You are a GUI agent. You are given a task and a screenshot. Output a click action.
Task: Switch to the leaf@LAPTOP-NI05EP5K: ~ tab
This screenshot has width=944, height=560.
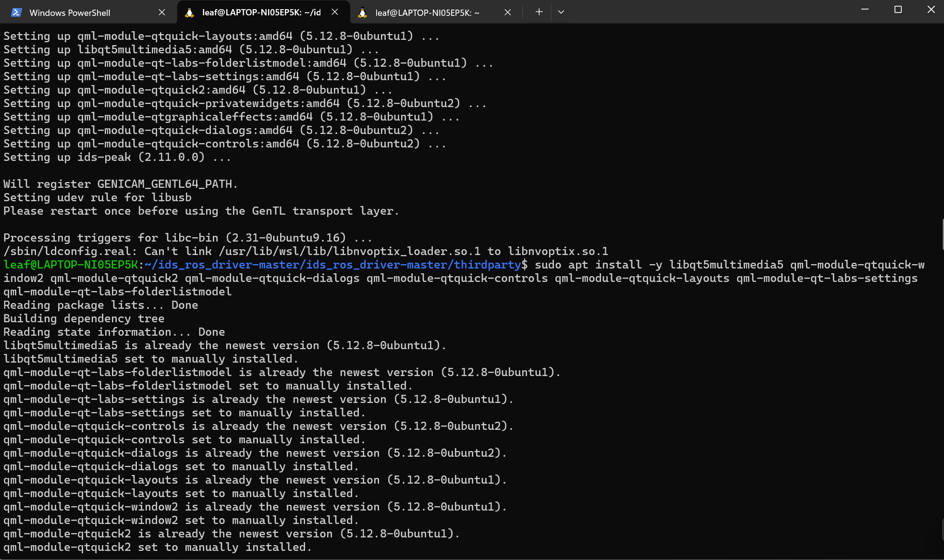[x=427, y=12]
